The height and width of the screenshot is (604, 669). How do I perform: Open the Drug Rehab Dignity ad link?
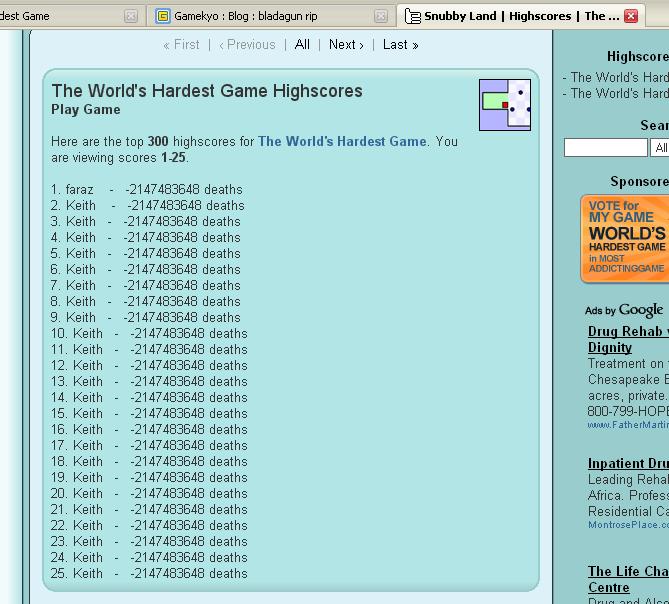tap(628, 339)
